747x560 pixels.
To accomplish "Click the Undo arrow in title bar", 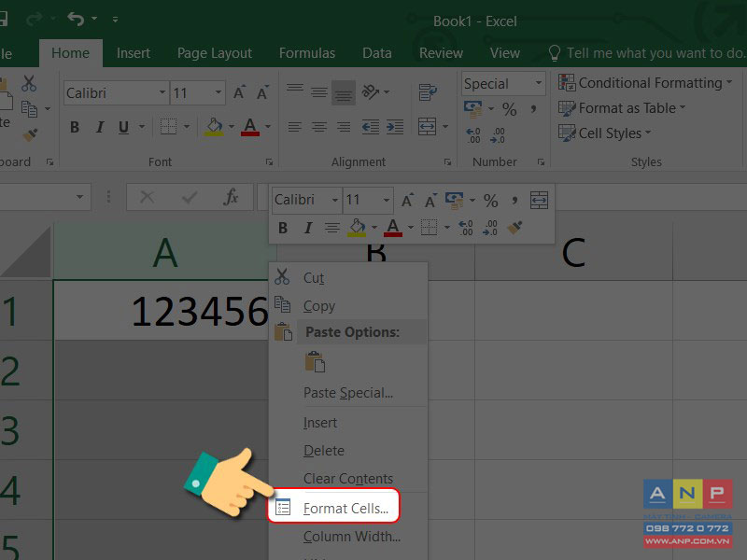I will click(76, 19).
